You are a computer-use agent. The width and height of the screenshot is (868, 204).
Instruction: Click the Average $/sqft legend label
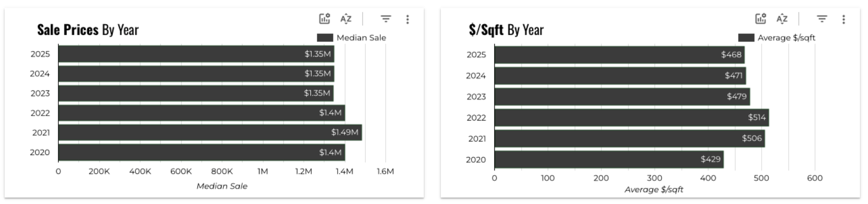click(787, 38)
